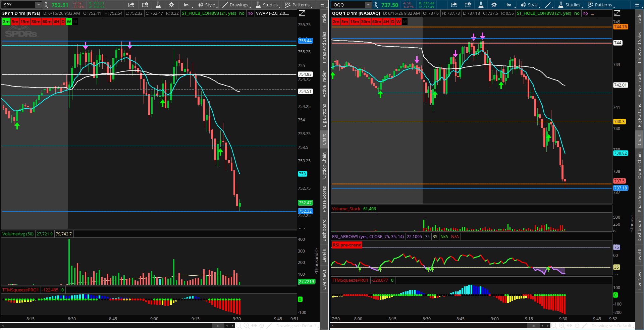
Task: Select the SPY chart crosshair cursor icon
Action: coord(262,326)
